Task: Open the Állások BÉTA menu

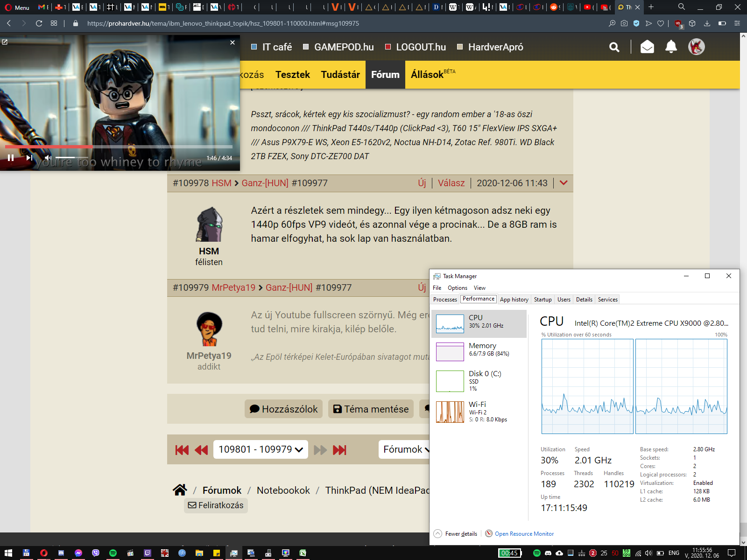Action: point(433,75)
